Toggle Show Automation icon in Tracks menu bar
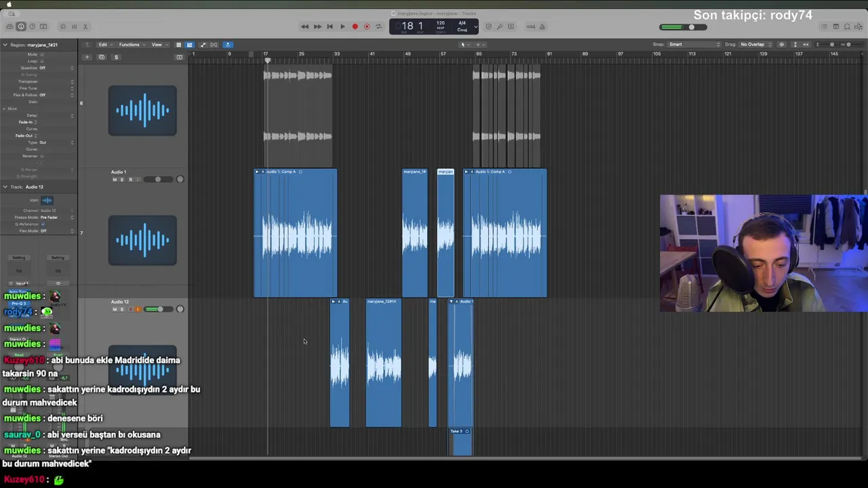The image size is (868, 488). pos(202,45)
